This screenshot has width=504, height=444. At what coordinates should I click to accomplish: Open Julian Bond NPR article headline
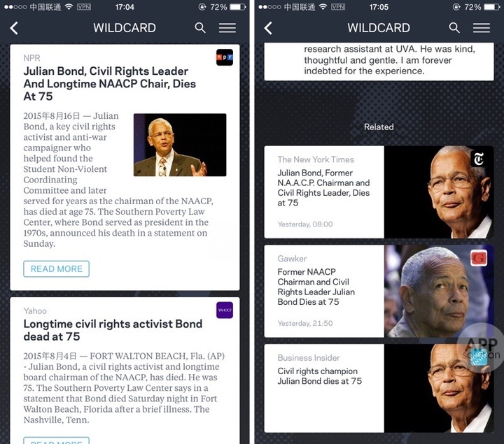pyautogui.click(x=110, y=83)
